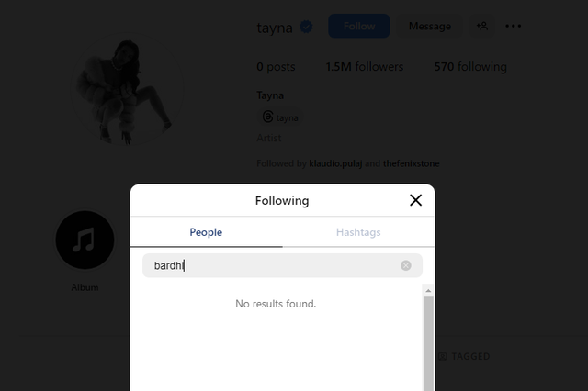Click the '0 posts' count

(x=276, y=67)
